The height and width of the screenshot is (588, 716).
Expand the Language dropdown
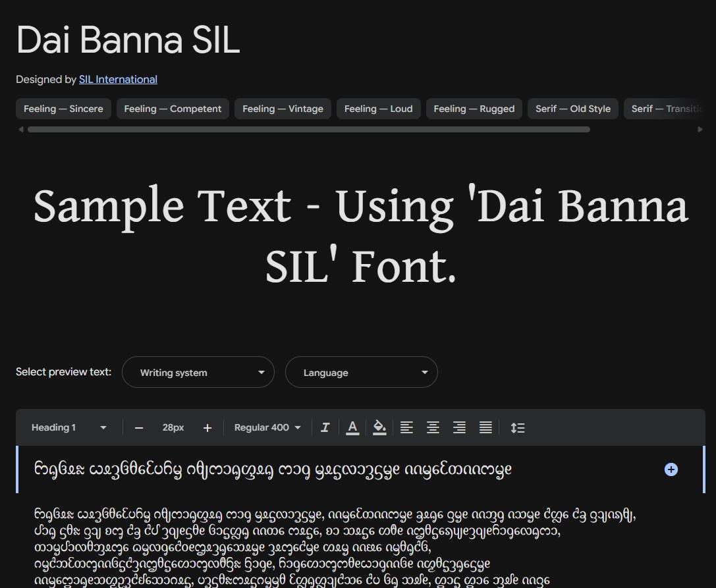click(x=362, y=372)
